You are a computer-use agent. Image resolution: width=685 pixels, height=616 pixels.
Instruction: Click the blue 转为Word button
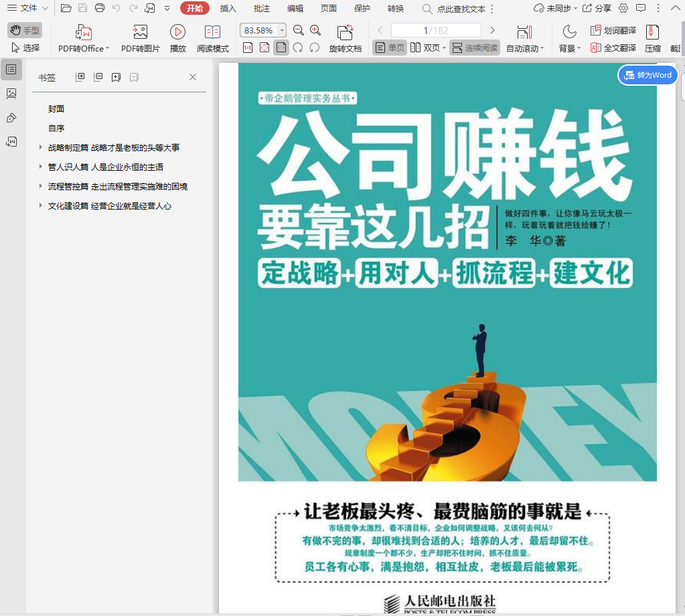(x=648, y=75)
